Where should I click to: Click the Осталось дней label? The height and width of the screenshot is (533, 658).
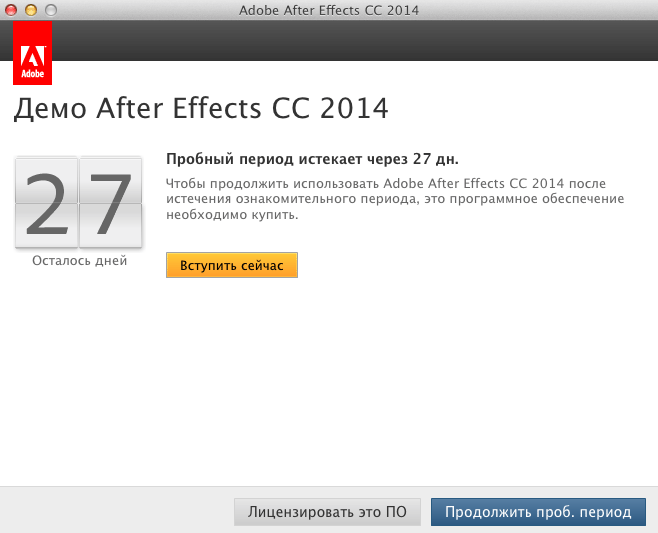coord(79,261)
